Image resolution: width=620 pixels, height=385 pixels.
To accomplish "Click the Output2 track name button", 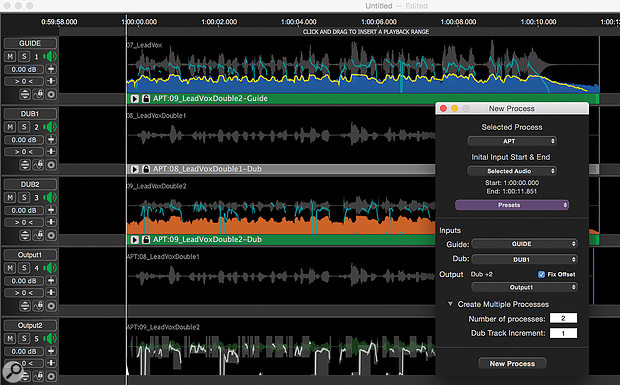I will click(x=30, y=325).
